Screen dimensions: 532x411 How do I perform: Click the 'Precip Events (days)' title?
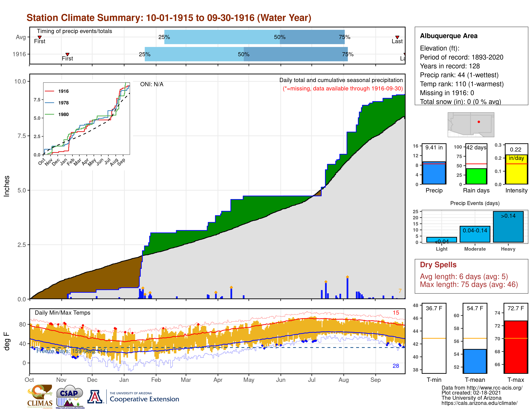[x=475, y=203]
